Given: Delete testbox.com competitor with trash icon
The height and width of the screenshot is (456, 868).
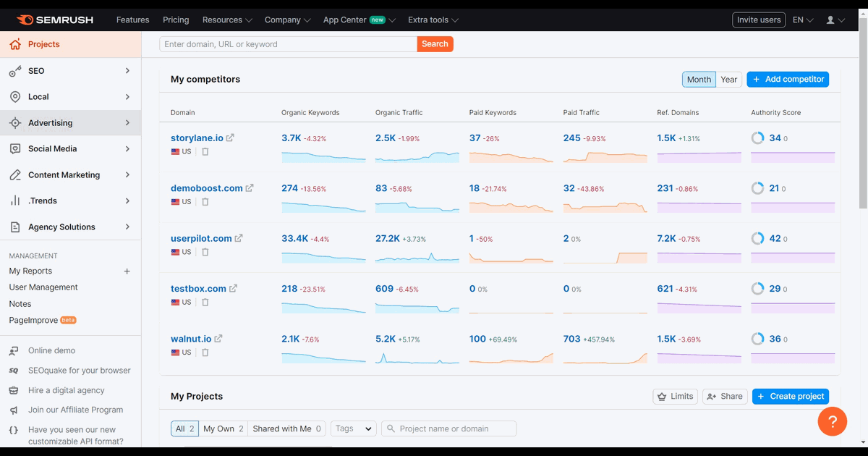Looking at the screenshot, I should (x=205, y=303).
